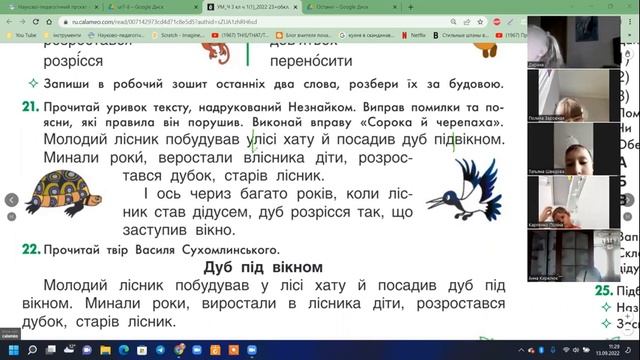Bookmark this page with the star icon
The image size is (640, 360).
pyautogui.click(x=480, y=22)
